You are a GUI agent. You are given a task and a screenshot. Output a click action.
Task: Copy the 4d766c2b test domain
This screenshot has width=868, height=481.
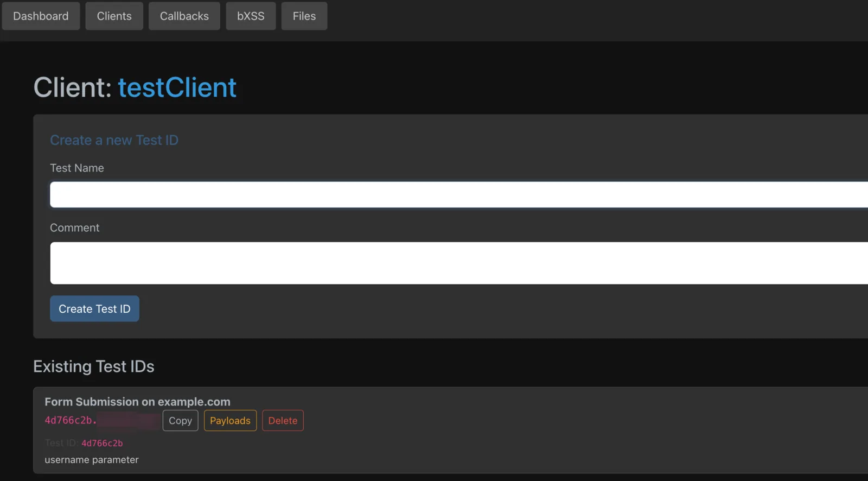click(180, 421)
